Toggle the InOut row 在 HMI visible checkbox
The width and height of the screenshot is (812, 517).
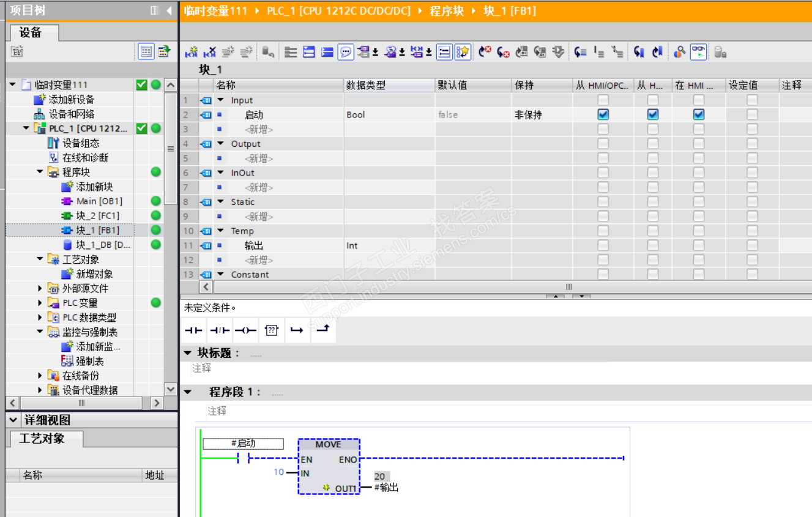tap(699, 173)
